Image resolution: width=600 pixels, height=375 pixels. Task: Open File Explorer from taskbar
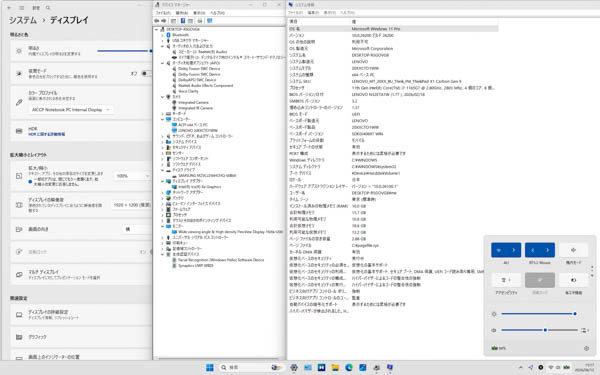point(335,367)
